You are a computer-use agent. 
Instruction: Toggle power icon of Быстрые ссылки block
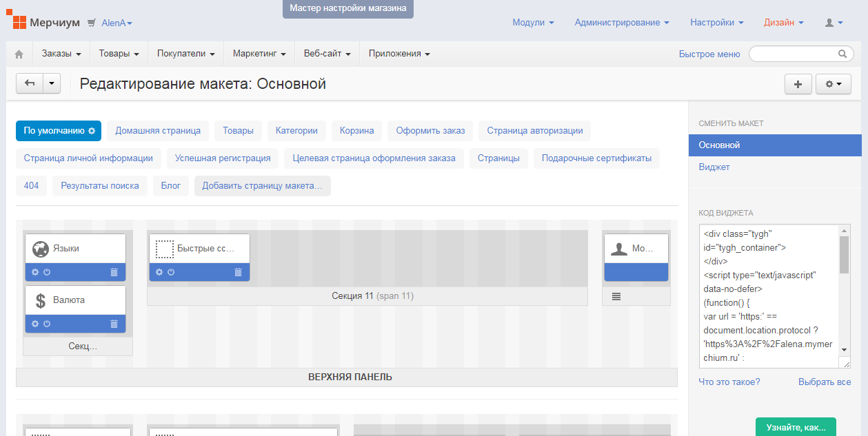coord(171,272)
